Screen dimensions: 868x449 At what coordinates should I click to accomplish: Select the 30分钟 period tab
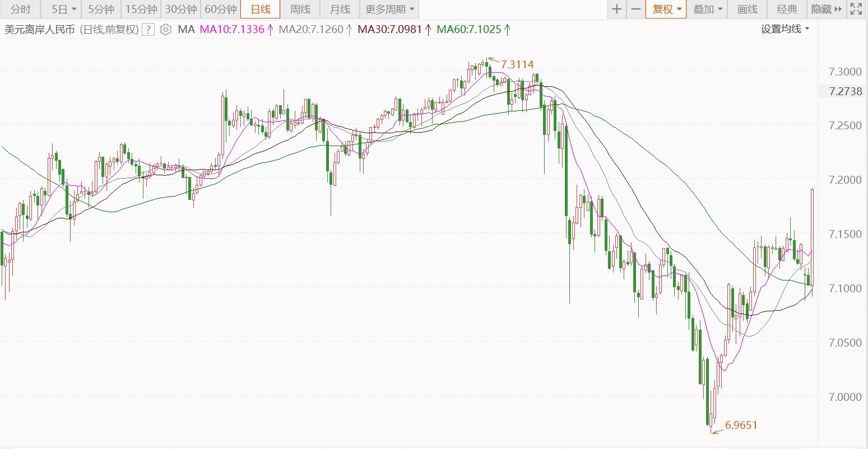click(x=180, y=9)
